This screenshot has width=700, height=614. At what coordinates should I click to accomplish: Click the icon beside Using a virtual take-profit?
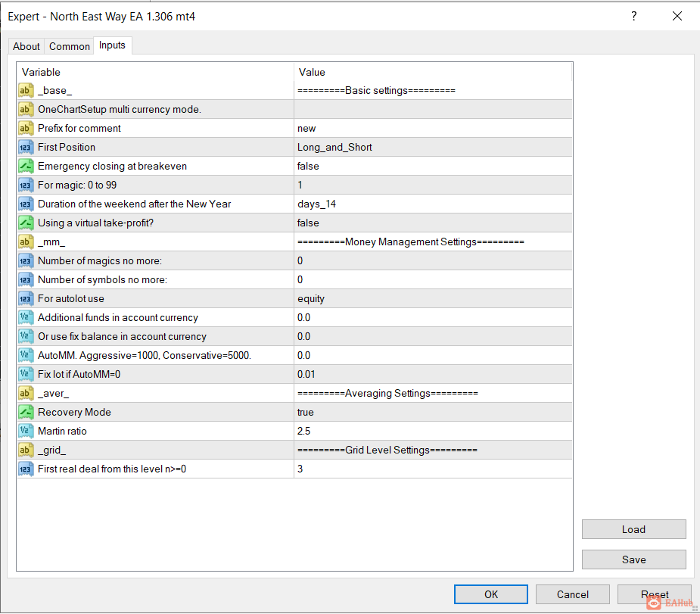(26, 223)
